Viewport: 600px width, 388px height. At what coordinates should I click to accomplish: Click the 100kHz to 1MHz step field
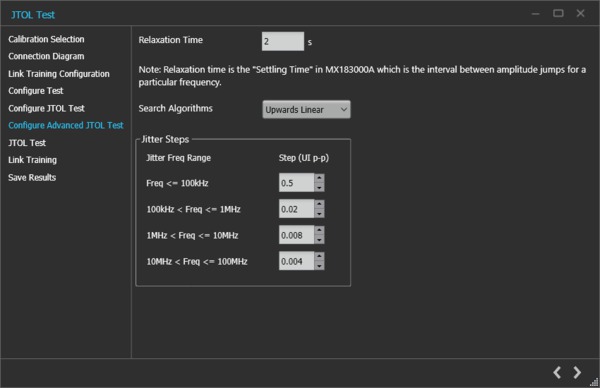[297, 209]
